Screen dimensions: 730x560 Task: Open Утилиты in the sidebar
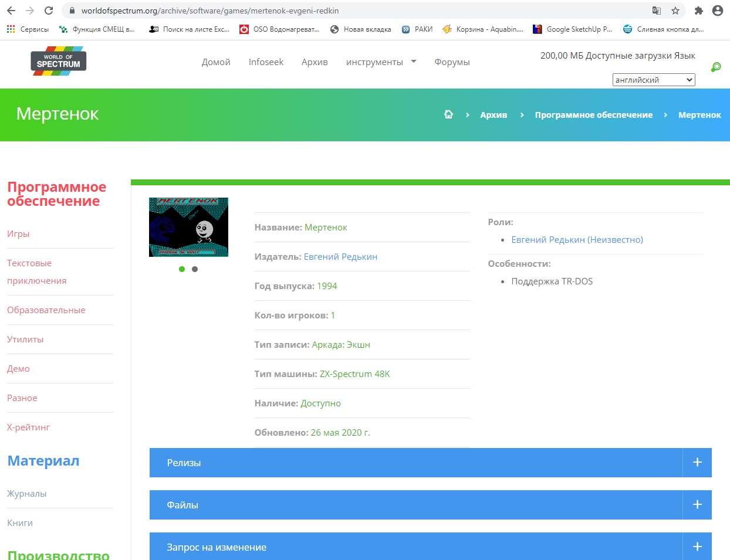(25, 339)
